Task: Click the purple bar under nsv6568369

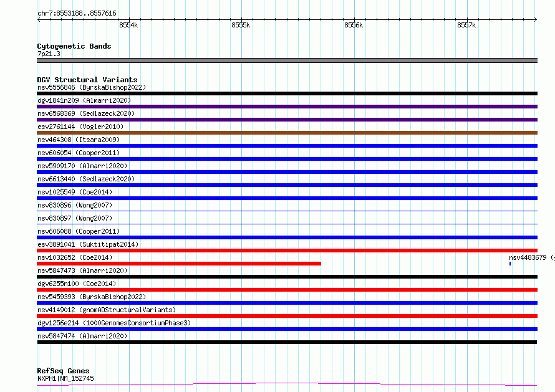Action: click(287, 120)
